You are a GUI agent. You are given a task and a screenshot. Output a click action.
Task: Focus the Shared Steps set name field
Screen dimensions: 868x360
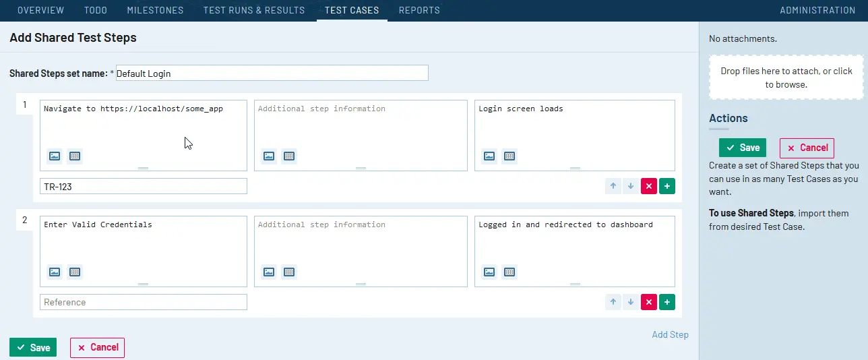click(272, 73)
